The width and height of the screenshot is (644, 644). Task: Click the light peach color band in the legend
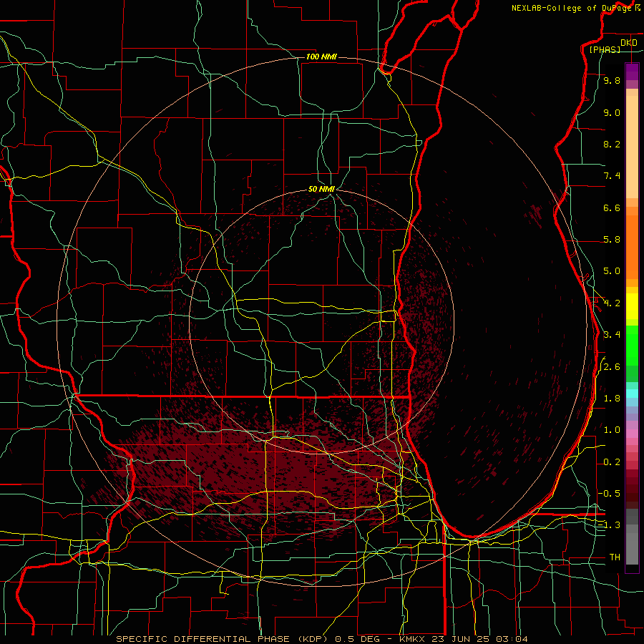632,147
